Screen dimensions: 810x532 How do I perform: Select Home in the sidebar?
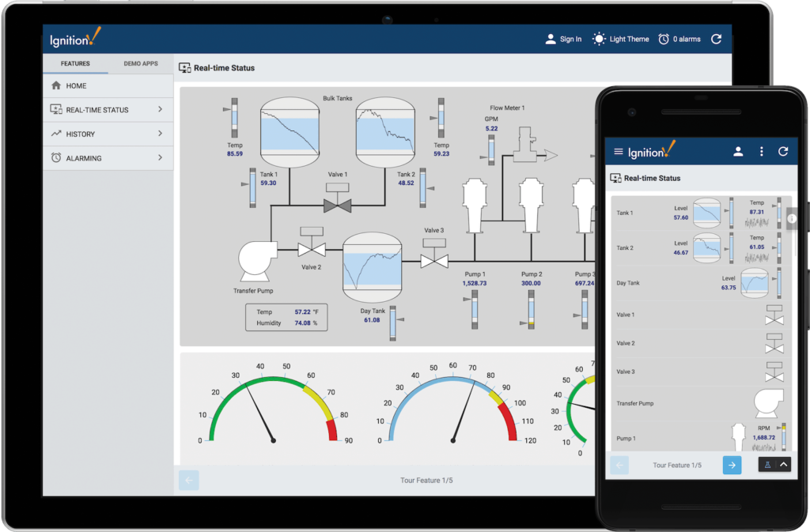(x=77, y=85)
